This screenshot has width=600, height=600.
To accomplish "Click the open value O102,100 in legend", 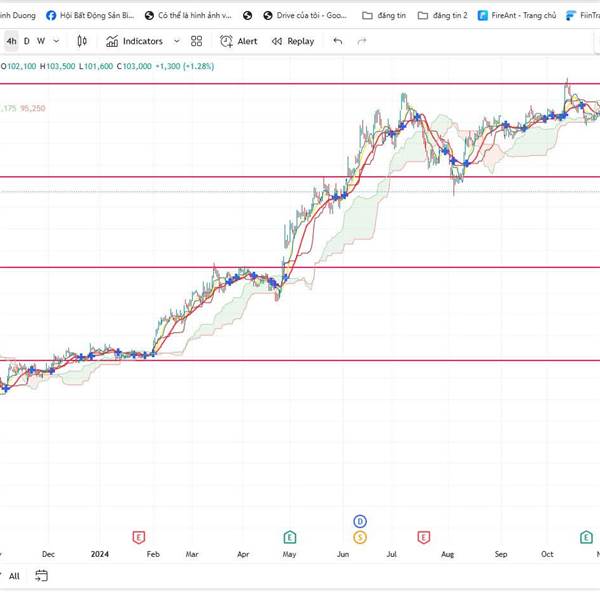I will tap(18, 66).
